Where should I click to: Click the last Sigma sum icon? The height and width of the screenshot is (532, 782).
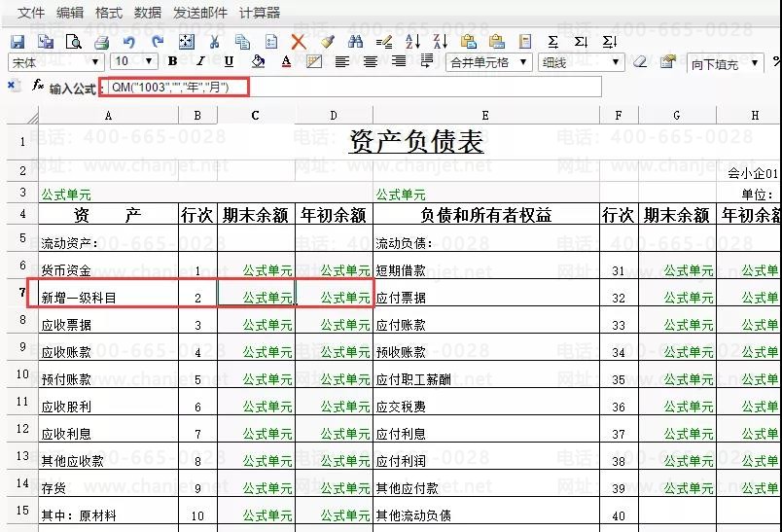pos(610,42)
